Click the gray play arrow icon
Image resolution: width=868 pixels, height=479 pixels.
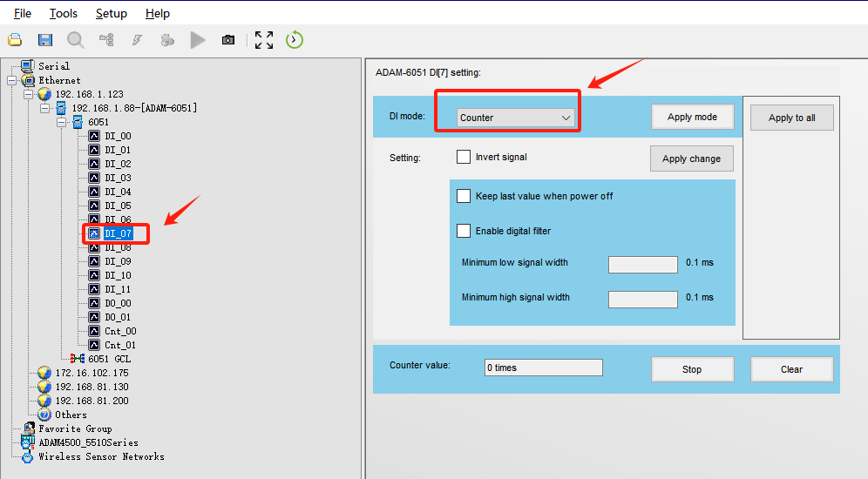point(198,40)
